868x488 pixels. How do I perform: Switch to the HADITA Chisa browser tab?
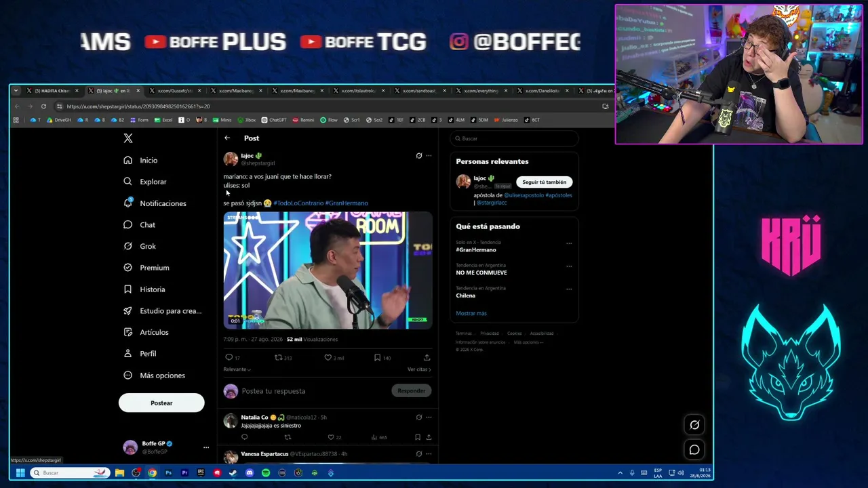51,91
